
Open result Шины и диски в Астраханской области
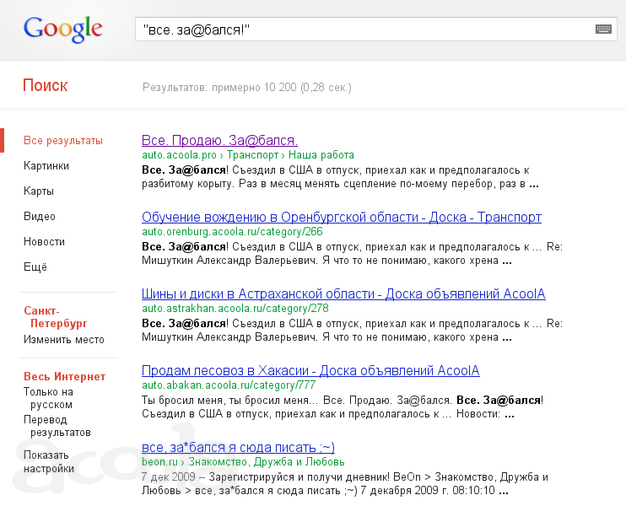(343, 294)
